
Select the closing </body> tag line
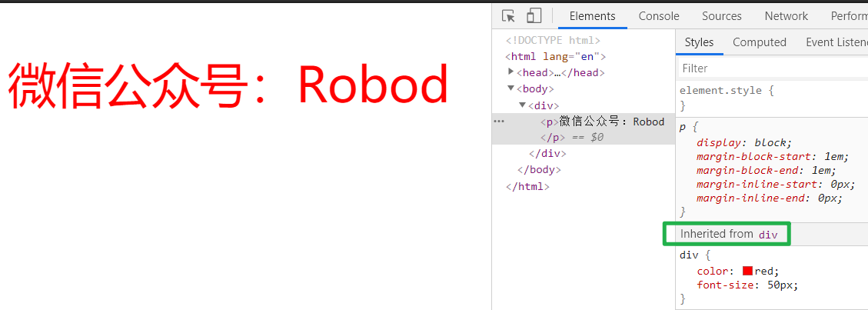click(539, 169)
